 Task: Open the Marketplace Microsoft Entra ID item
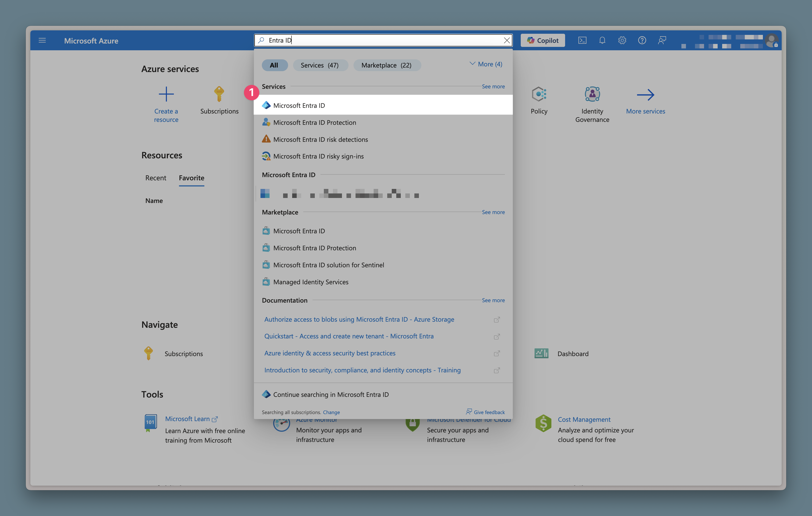[x=383, y=231]
